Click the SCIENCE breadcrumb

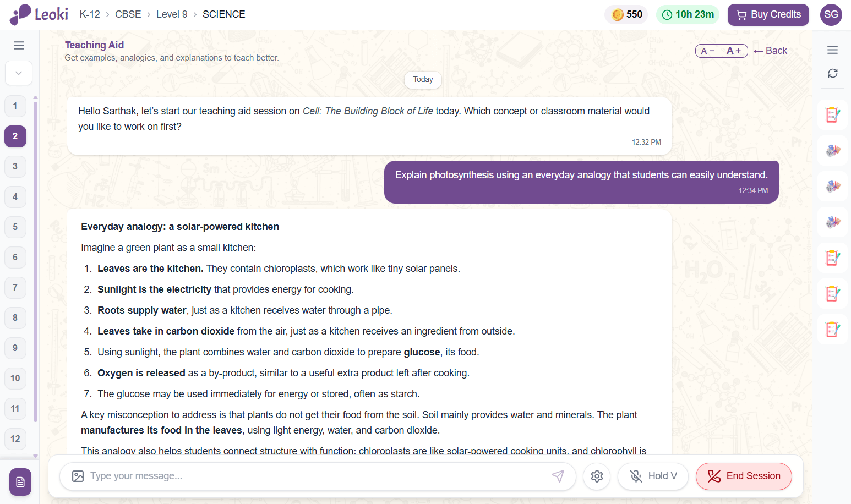(x=224, y=14)
